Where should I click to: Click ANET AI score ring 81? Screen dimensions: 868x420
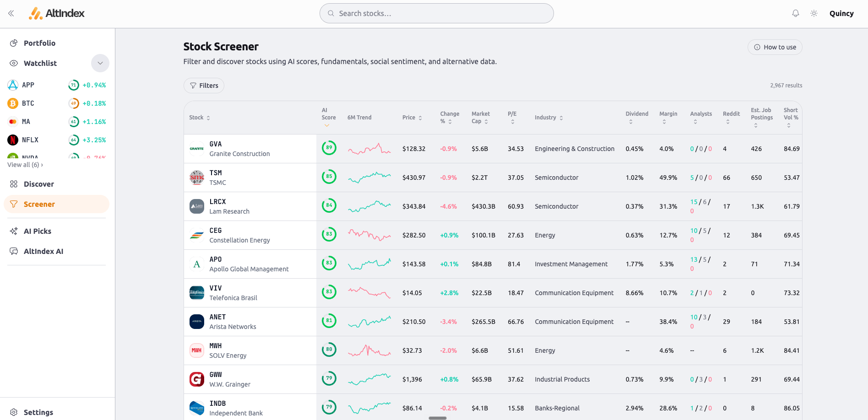pos(329,321)
